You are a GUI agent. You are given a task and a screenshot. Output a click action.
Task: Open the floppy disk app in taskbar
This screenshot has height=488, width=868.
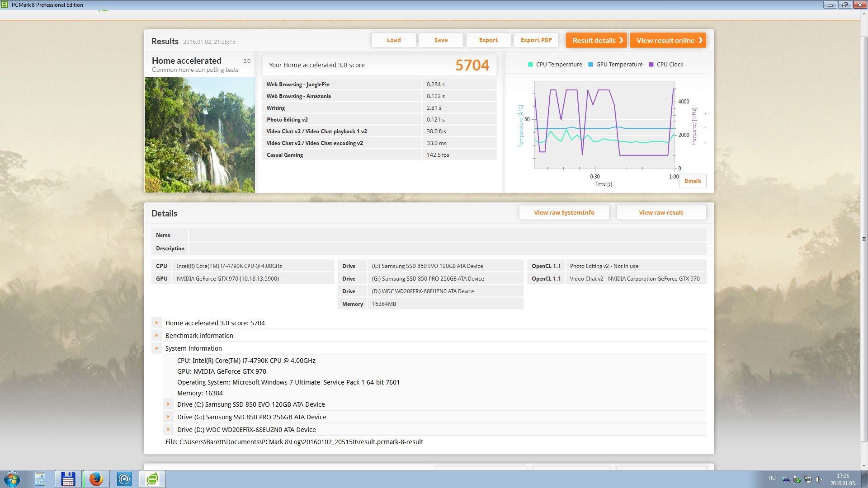click(68, 479)
